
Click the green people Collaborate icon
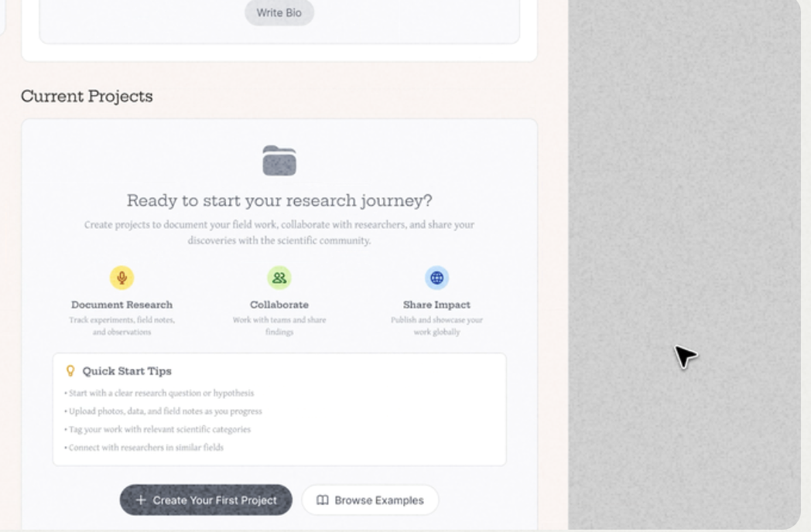tap(279, 278)
